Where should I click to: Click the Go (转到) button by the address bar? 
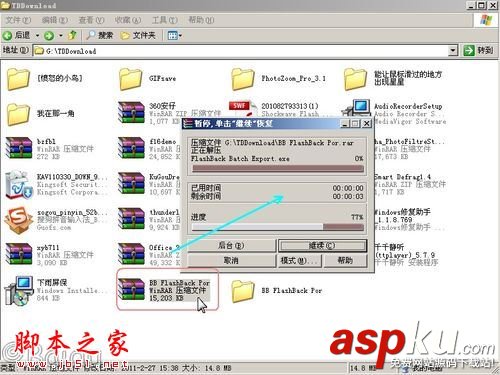(478, 51)
